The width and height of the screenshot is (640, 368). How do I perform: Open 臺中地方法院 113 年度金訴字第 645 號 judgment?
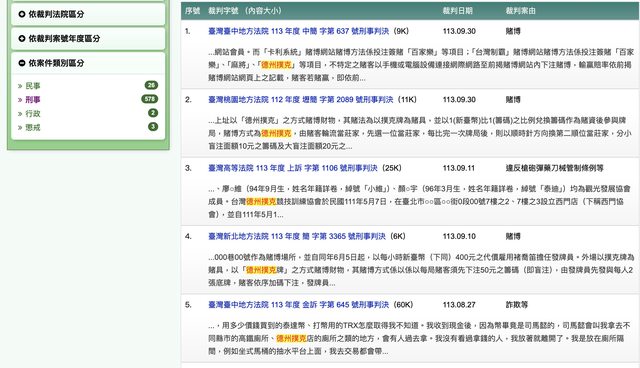[298, 305]
